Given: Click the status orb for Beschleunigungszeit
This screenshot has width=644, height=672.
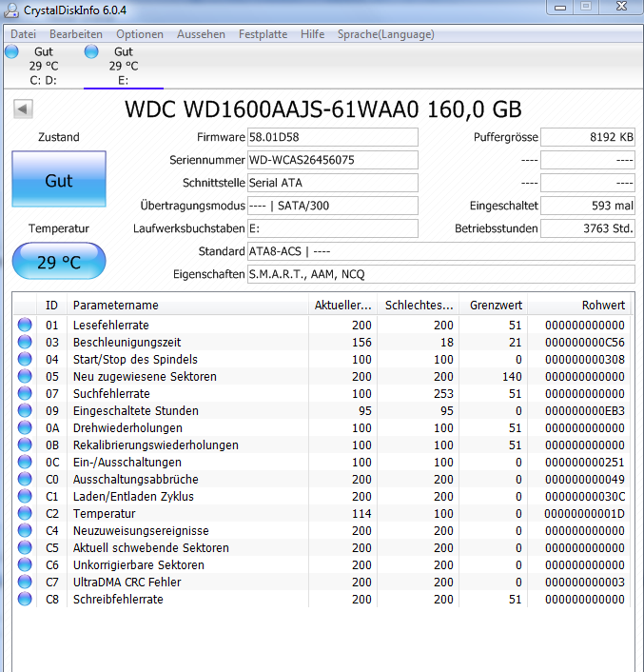Looking at the screenshot, I should pyautogui.click(x=25, y=342).
